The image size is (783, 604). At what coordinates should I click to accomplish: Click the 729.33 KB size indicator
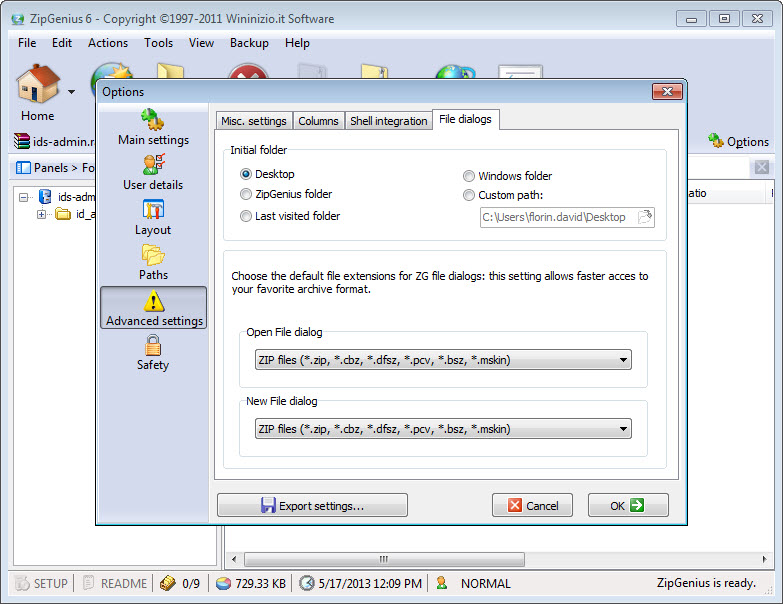coord(251,583)
